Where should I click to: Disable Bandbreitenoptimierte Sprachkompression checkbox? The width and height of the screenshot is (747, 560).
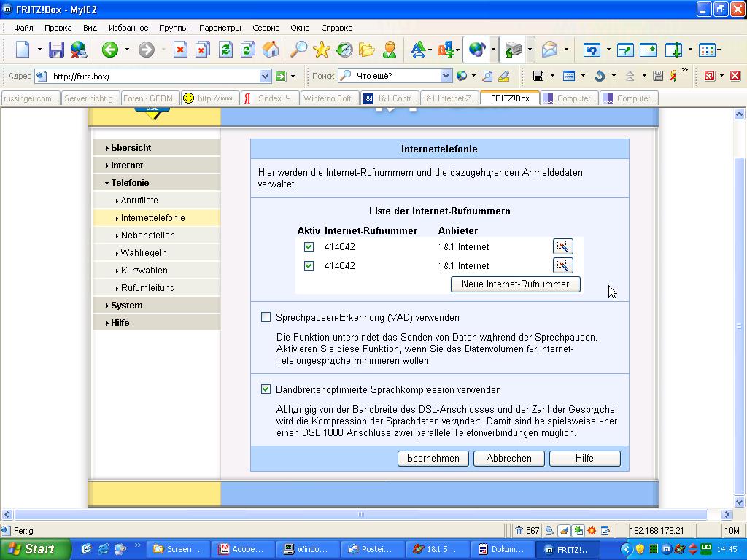(266, 389)
